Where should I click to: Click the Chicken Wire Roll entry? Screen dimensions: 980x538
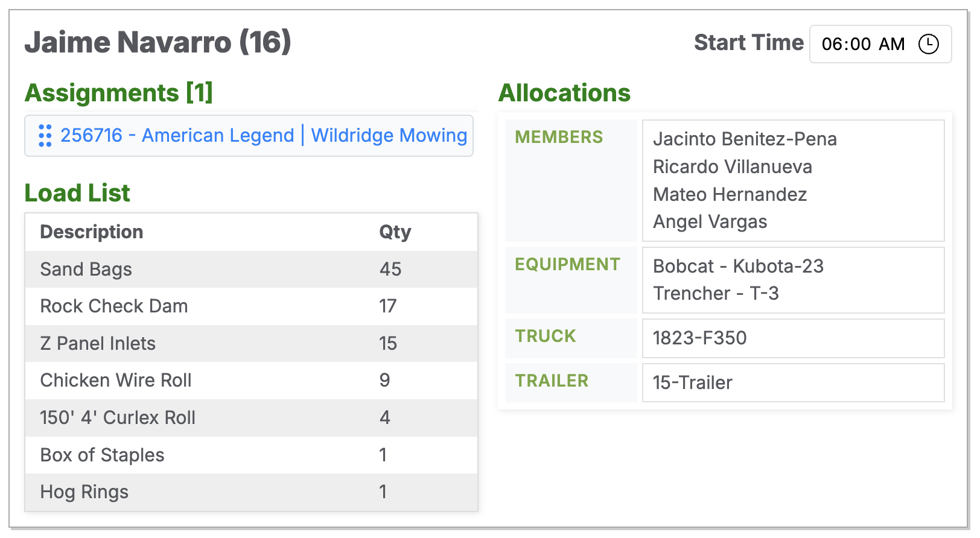point(116,381)
